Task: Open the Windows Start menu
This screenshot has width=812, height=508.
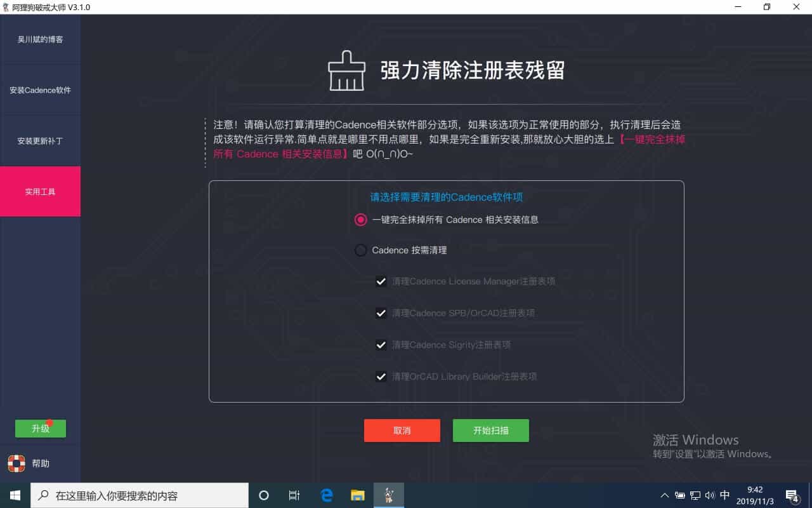Action: click(x=15, y=495)
